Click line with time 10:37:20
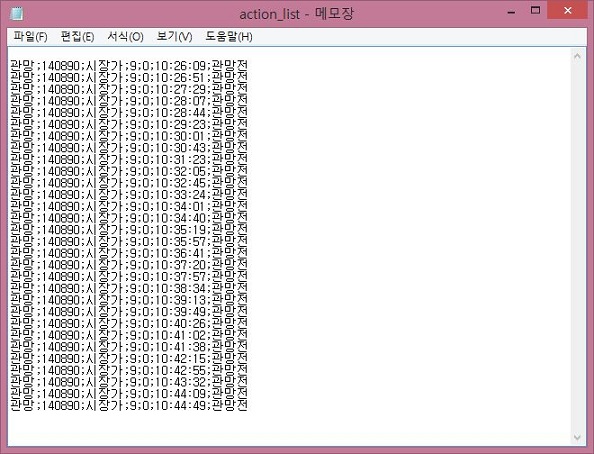 click(129, 265)
